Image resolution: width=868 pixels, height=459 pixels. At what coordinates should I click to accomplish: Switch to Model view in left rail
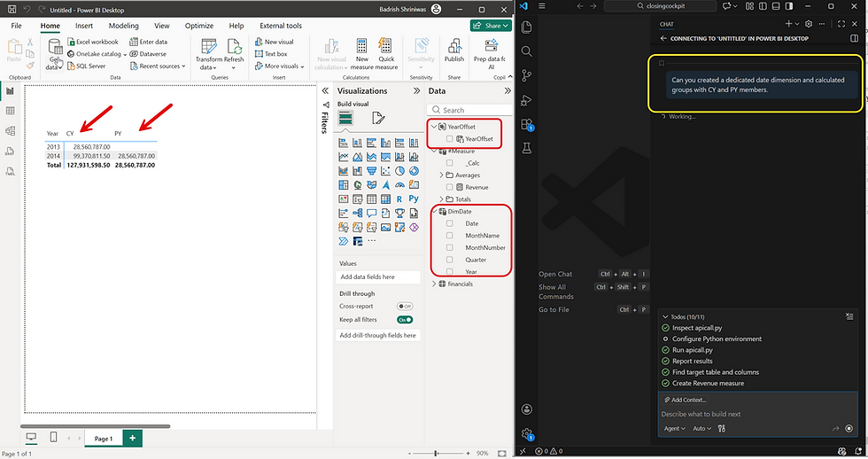[10, 130]
